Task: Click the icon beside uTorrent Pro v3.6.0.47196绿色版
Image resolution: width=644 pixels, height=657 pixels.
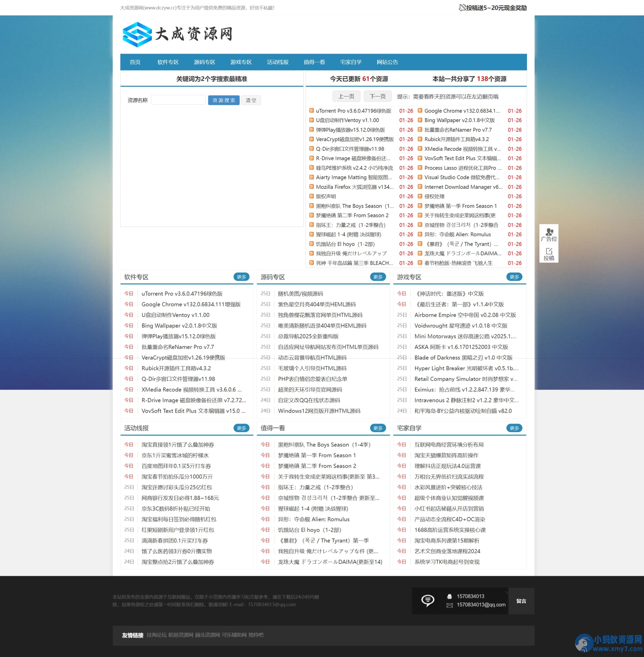Action: 311,111
